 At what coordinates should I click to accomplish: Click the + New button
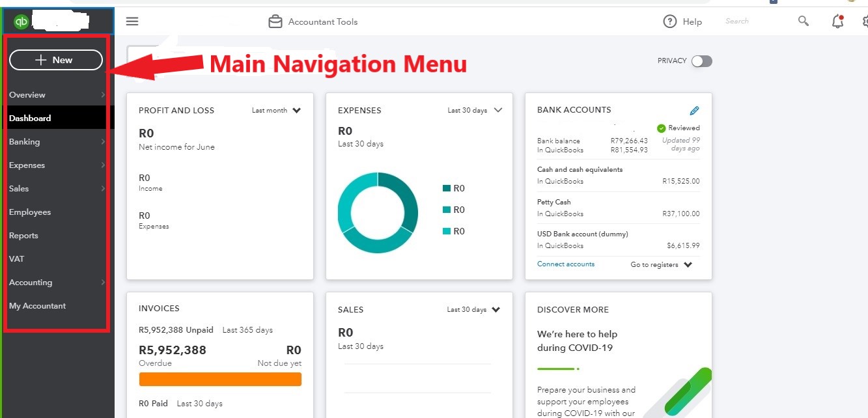(x=56, y=60)
